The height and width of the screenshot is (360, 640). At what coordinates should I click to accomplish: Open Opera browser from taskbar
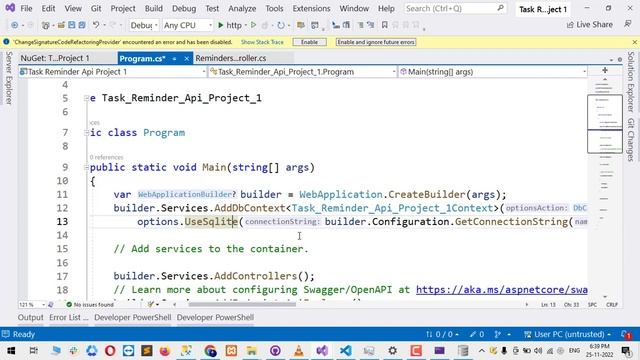coord(110,351)
